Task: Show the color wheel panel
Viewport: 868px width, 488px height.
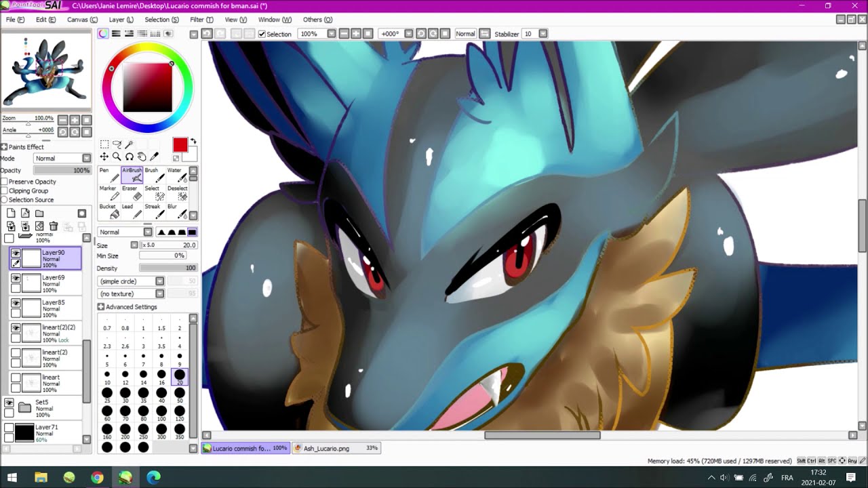Action: pos(103,33)
